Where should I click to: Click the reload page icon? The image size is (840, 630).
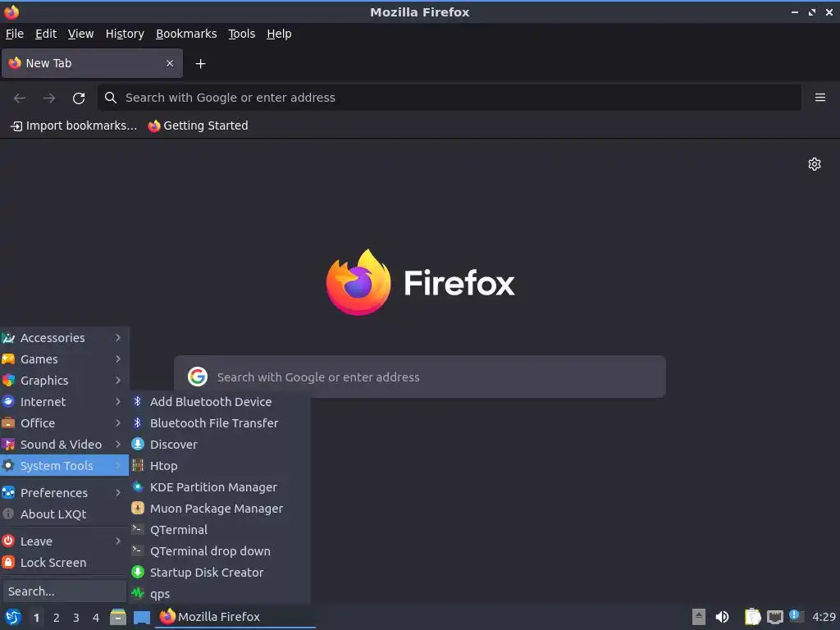click(79, 98)
